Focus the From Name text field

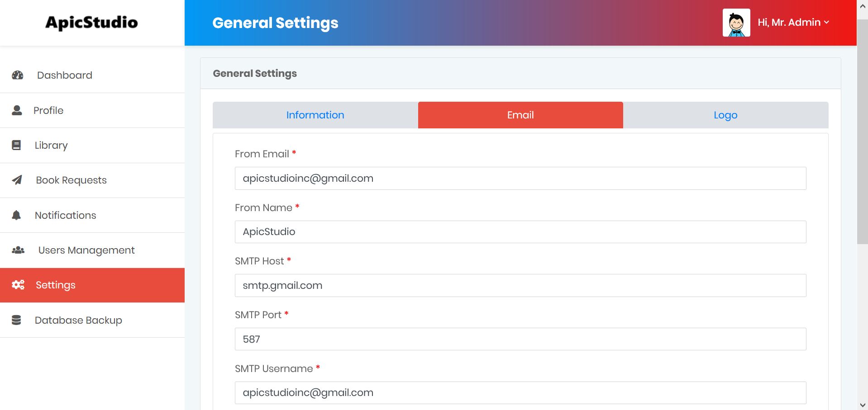point(520,232)
